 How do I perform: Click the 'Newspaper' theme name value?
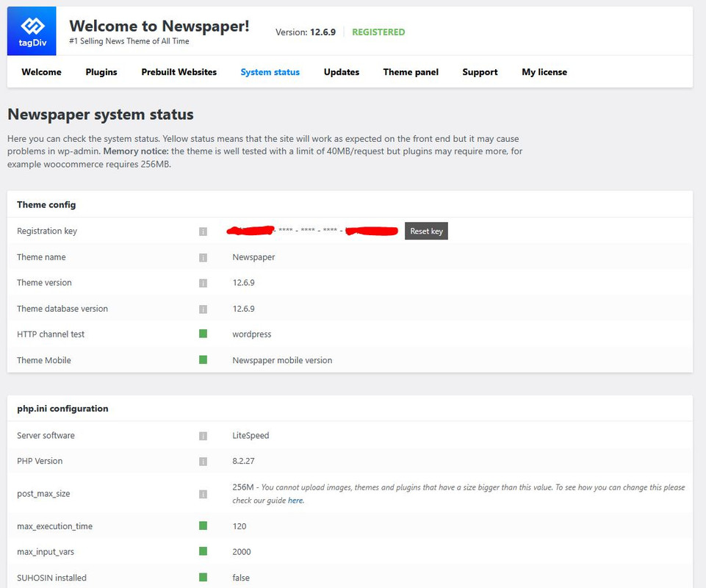click(x=253, y=257)
